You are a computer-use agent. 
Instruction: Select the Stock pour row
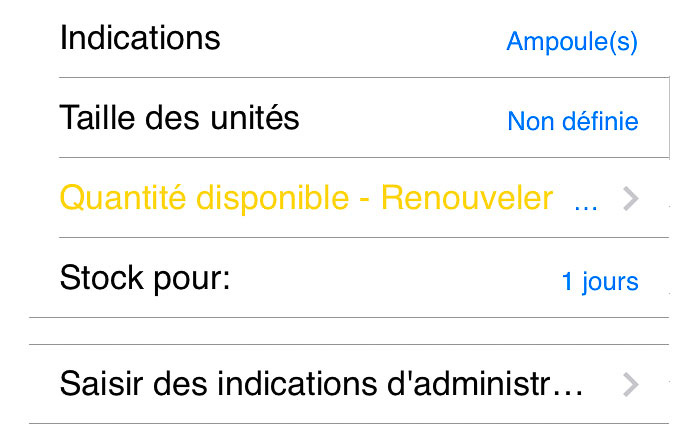tap(350, 279)
